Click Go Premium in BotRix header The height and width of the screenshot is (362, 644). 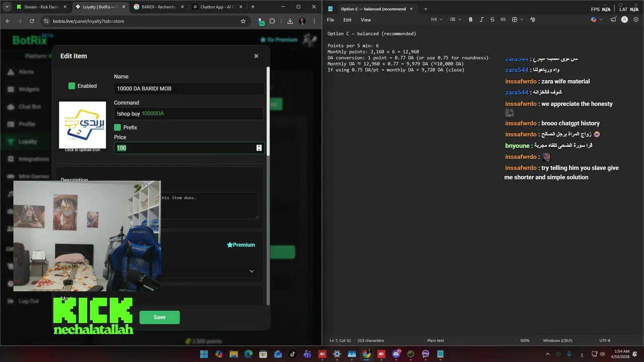click(x=279, y=40)
